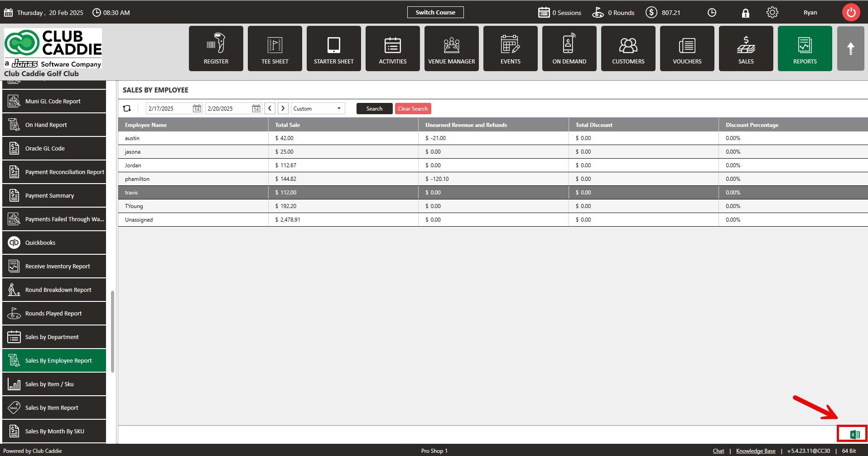The width and height of the screenshot is (868, 456).
Task: Select Sales By Employee Report
Action: (54, 360)
